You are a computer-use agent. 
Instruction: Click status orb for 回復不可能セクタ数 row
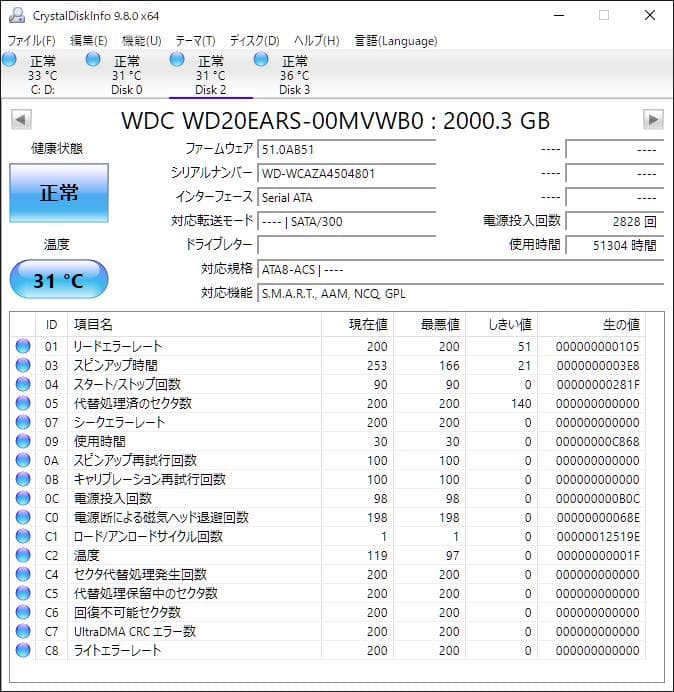pyautogui.click(x=23, y=612)
